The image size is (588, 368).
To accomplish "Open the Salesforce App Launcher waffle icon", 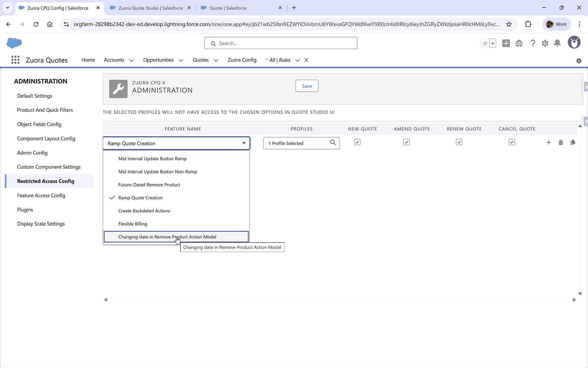I will [15, 60].
